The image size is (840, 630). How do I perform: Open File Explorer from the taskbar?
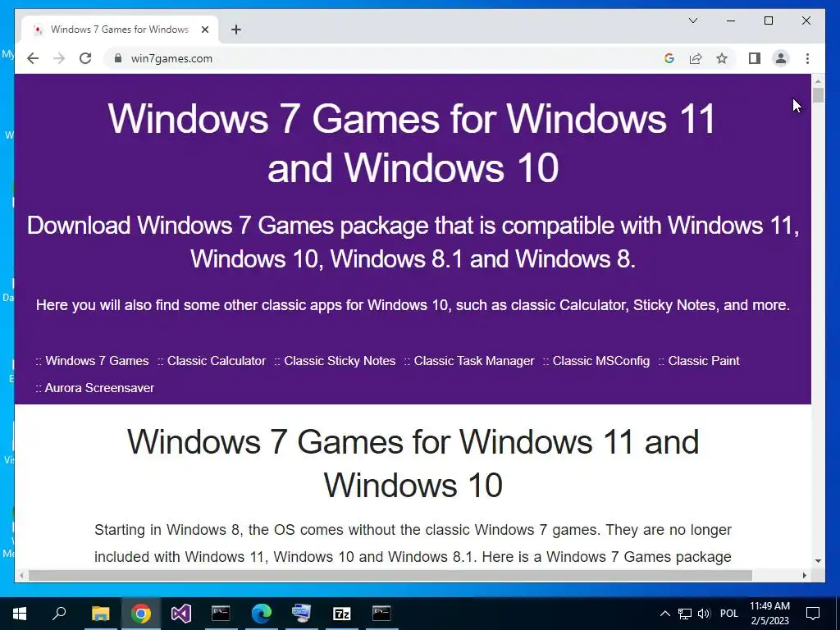click(100, 614)
